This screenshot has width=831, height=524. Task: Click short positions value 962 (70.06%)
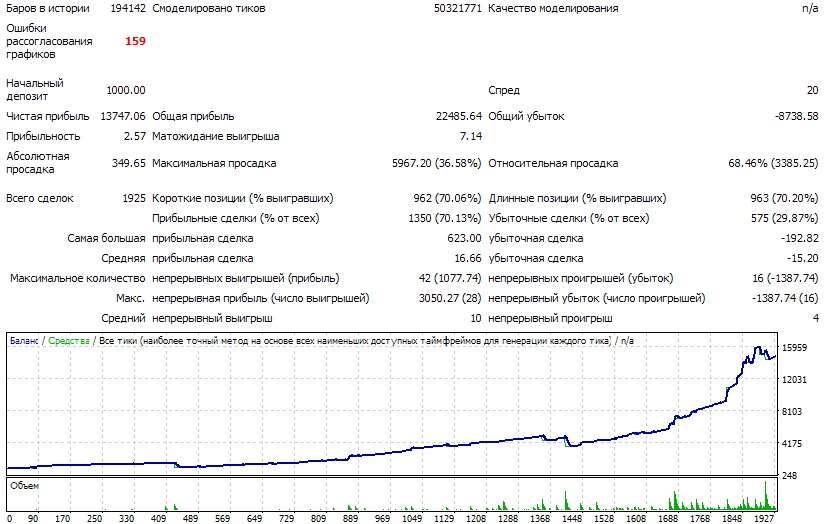tap(447, 199)
